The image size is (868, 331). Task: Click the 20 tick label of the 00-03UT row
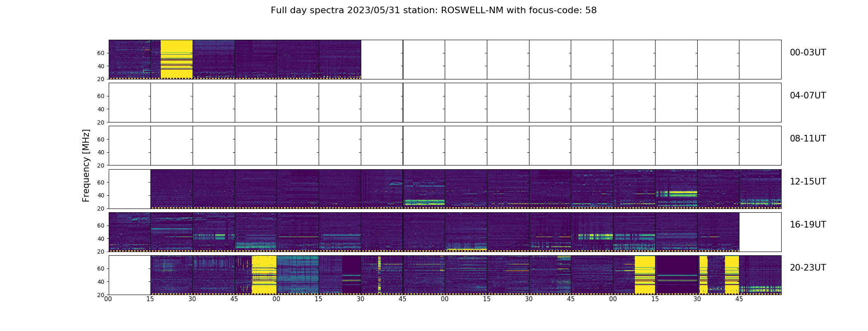[x=100, y=79]
